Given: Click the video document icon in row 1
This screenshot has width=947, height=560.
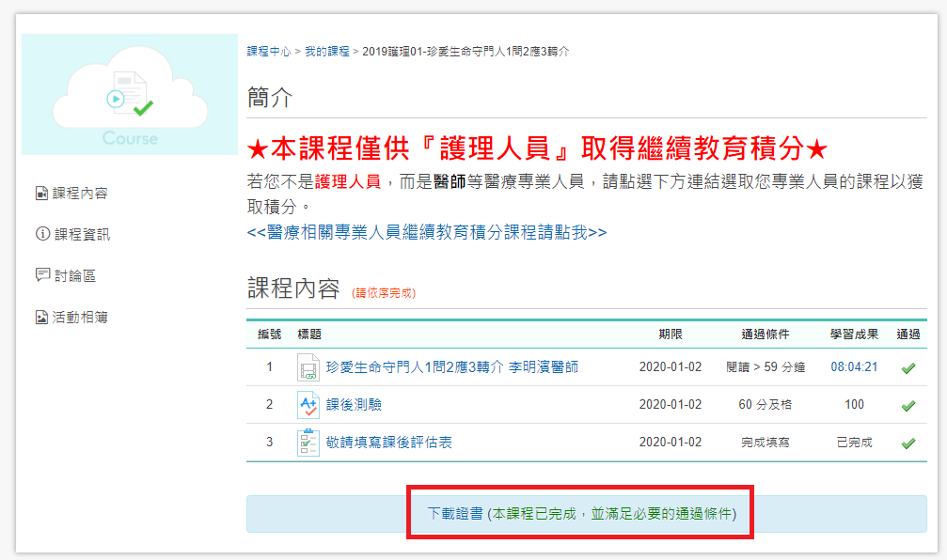Looking at the screenshot, I should [x=308, y=367].
